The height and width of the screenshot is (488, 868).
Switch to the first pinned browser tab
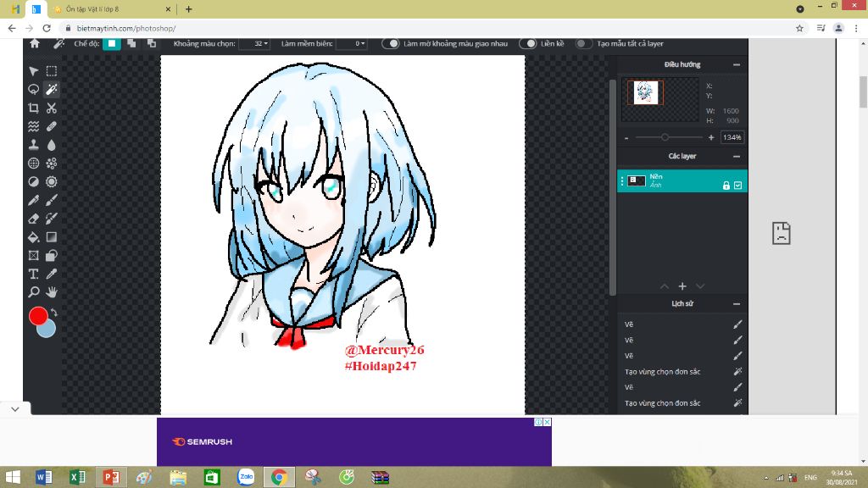tap(15, 9)
